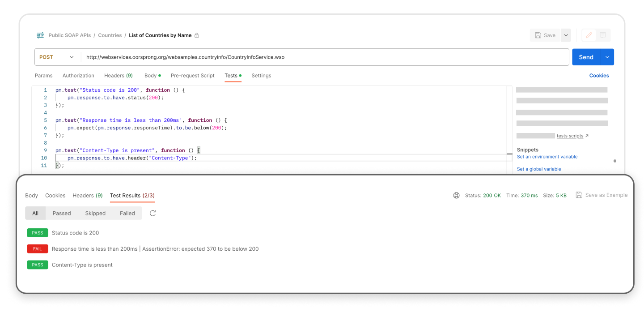Open the Set a global variable snippet
Viewport: 644px width, 321px height.
click(539, 169)
